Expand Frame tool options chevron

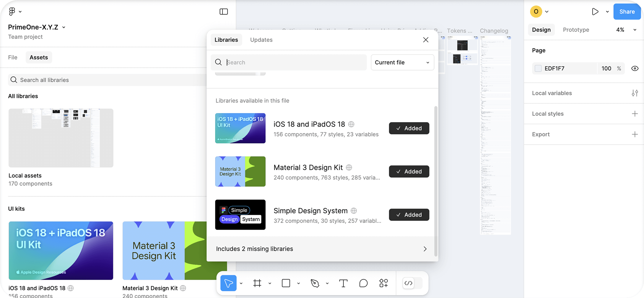coord(270,284)
